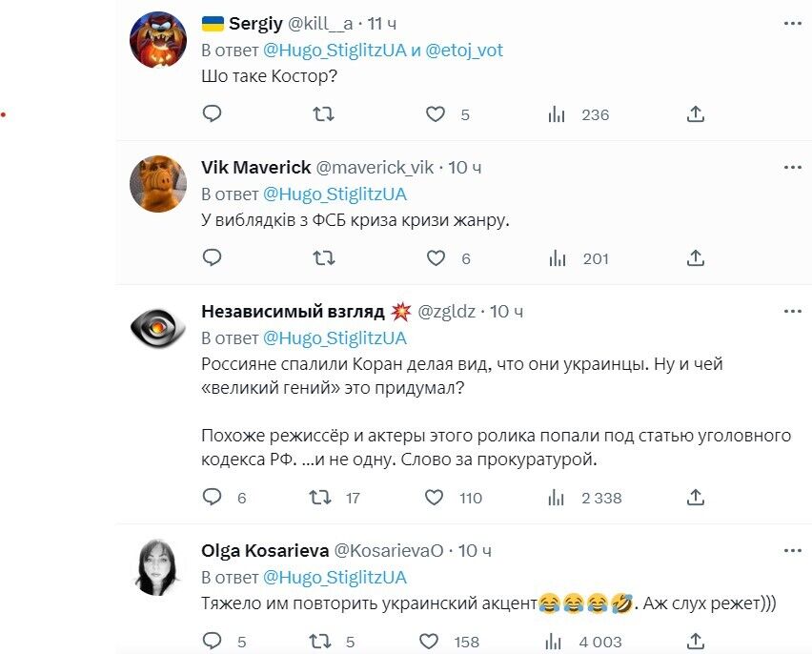Reply to Sergiy's tweet
Screen dimensions: 812x654
212,114
